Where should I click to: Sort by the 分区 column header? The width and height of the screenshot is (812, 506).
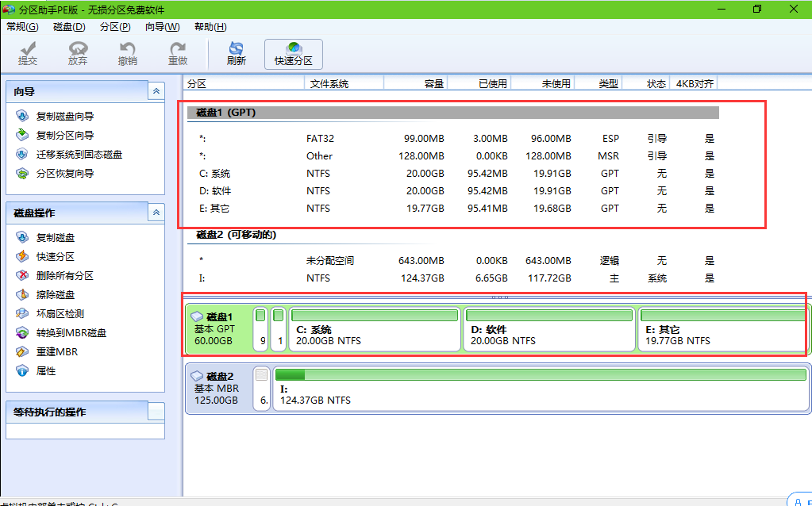coord(244,83)
